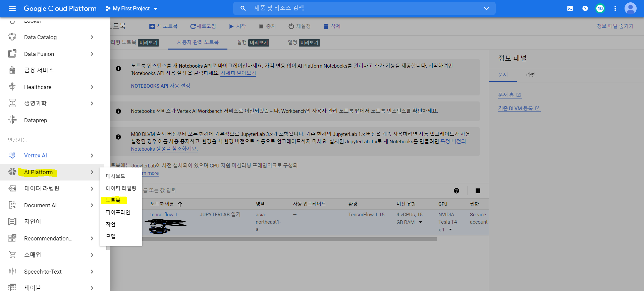The height and width of the screenshot is (291, 644).
Task: Expand Document AI submenu chevron
Action: (92, 205)
